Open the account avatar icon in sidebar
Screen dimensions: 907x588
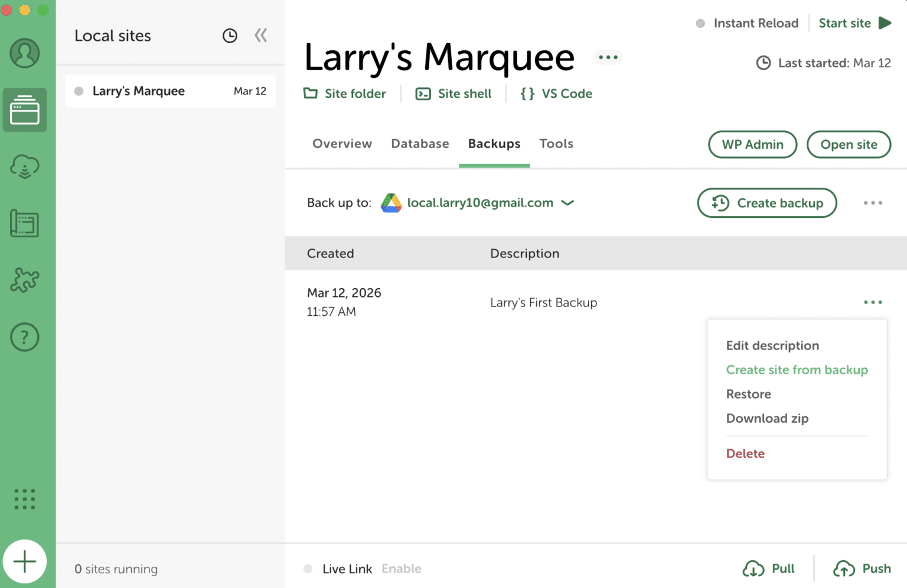tap(25, 53)
